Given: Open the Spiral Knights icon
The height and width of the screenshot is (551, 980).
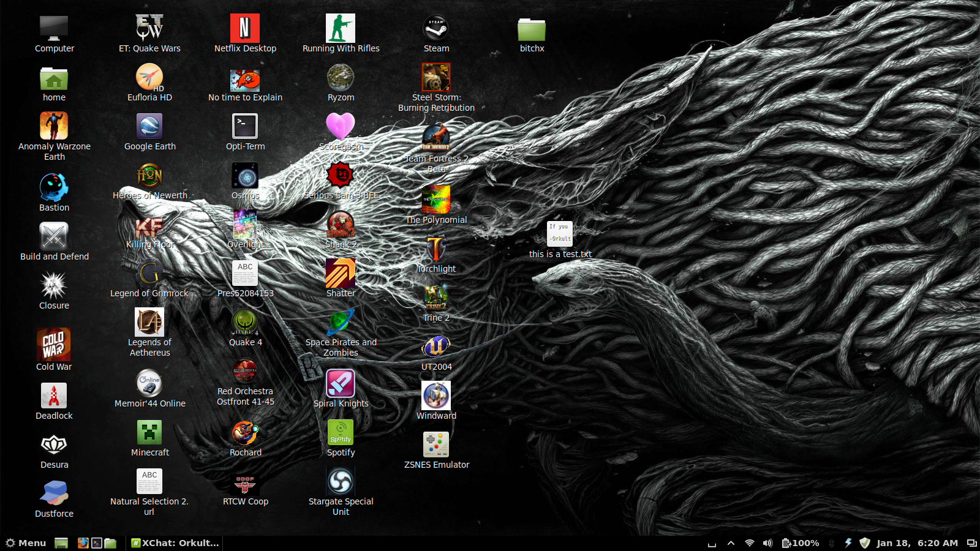Looking at the screenshot, I should tap(341, 383).
